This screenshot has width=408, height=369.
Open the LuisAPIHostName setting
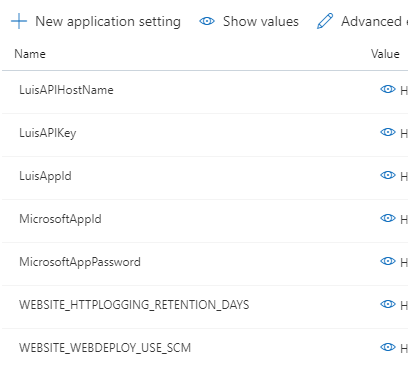pos(66,90)
